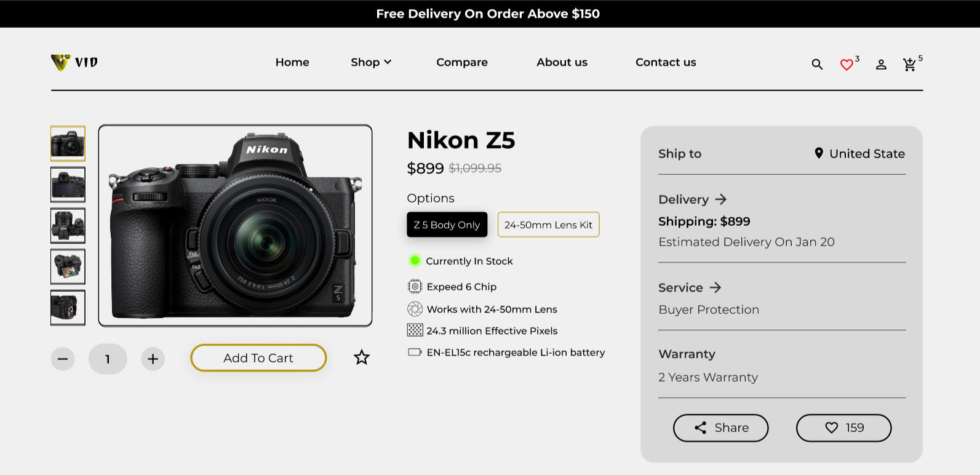Open the search icon in header

click(x=817, y=64)
